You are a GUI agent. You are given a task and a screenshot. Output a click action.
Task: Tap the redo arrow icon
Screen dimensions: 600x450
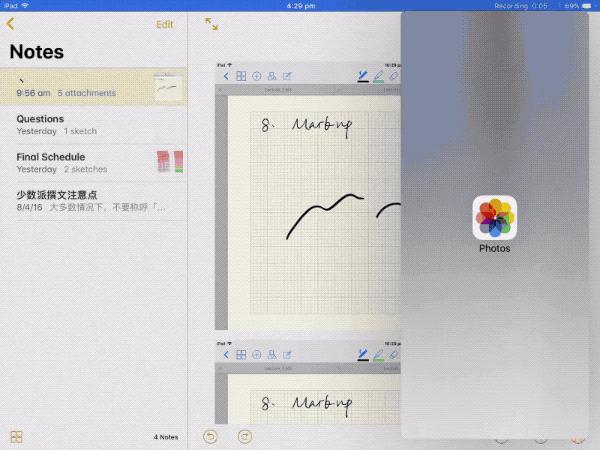245,437
